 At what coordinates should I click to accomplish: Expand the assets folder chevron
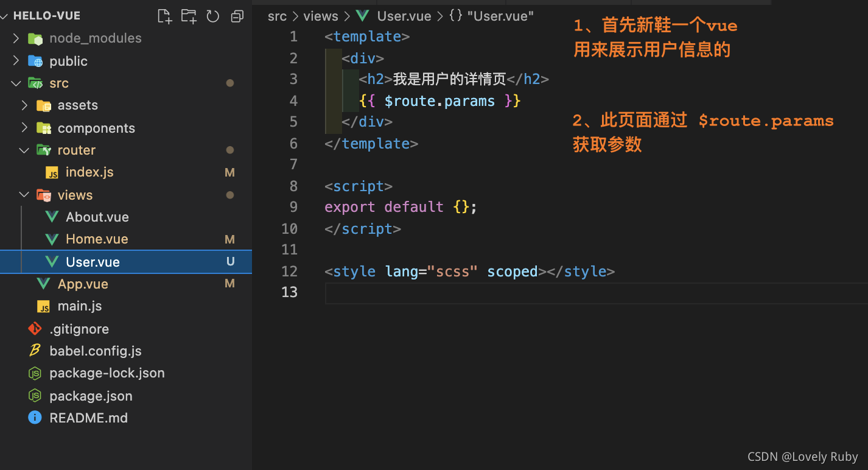(x=24, y=105)
